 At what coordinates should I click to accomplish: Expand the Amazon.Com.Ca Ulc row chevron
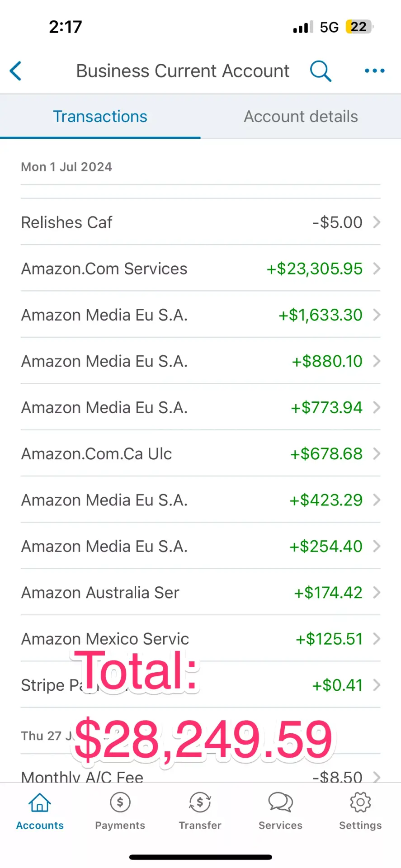pyautogui.click(x=377, y=454)
